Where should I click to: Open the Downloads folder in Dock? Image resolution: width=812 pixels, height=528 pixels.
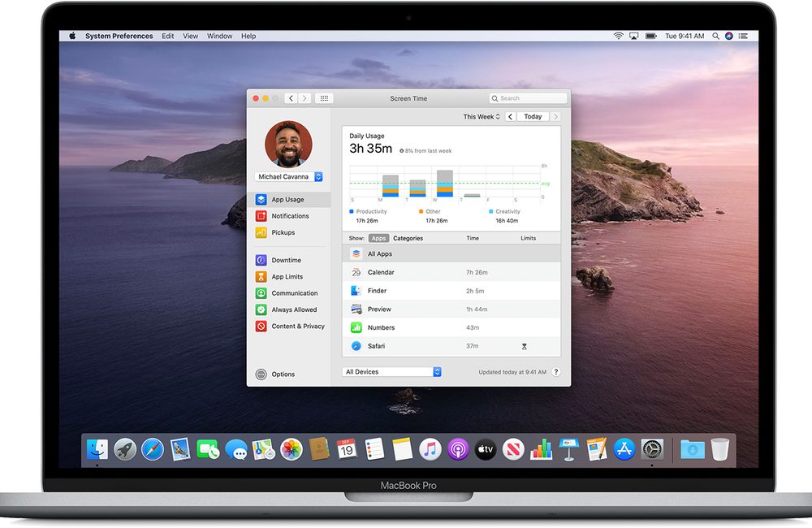[x=693, y=449]
